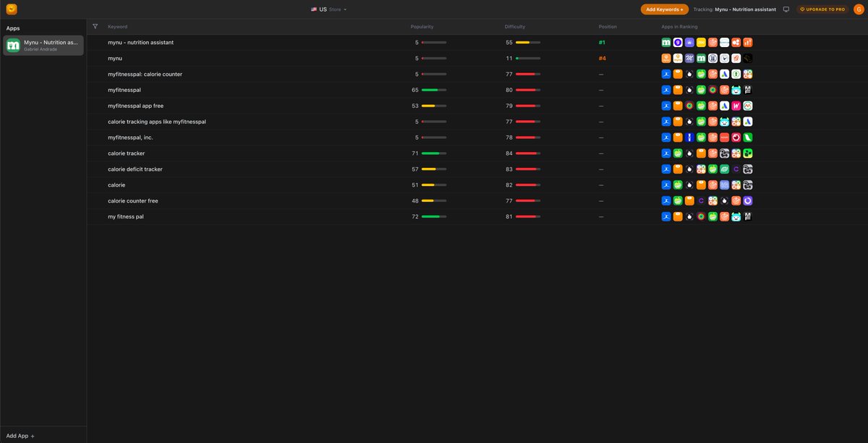The image size is (868, 443).
Task: Click teal monster icon in "calorie tracking apps like myfitnesspal" row
Action: point(724,122)
